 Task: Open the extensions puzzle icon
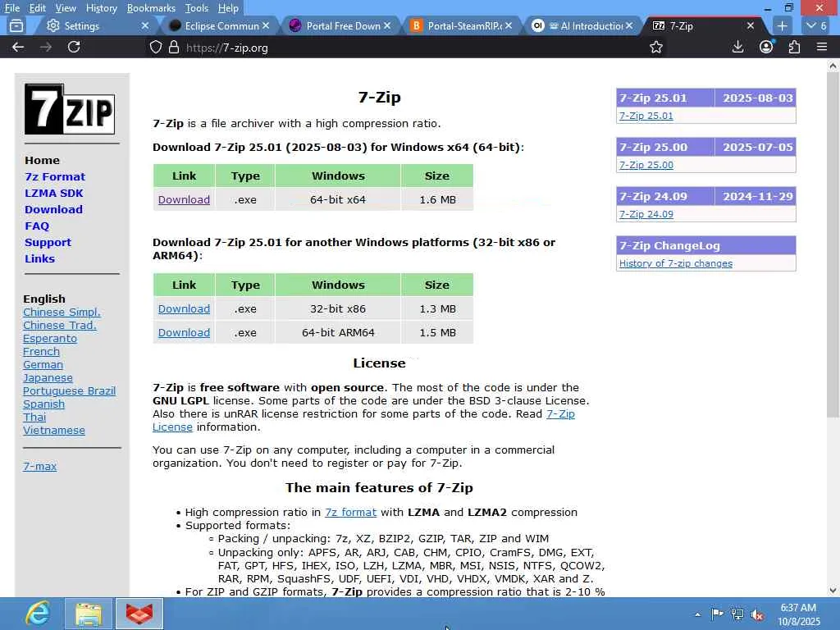click(794, 47)
